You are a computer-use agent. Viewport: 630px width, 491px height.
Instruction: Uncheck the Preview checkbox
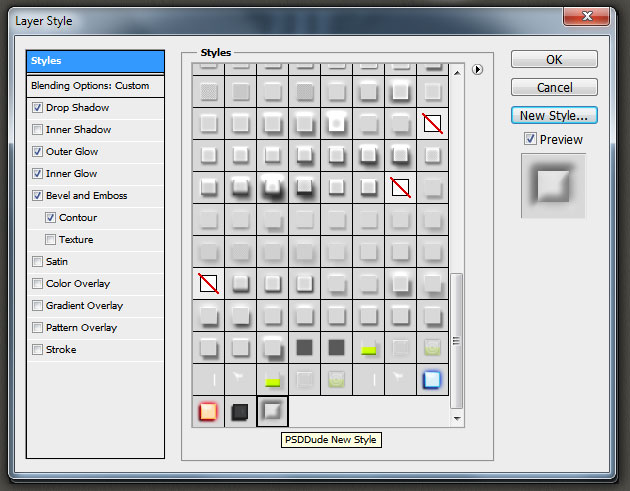[530, 140]
